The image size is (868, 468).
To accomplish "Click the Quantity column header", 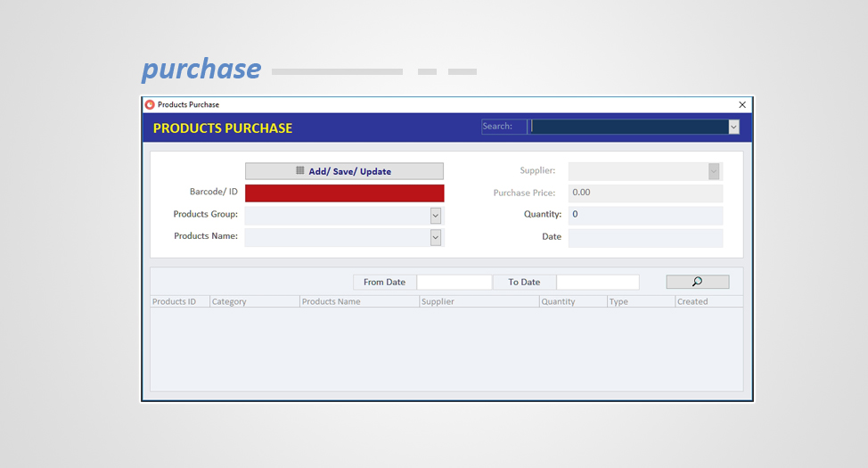I will (573, 301).
